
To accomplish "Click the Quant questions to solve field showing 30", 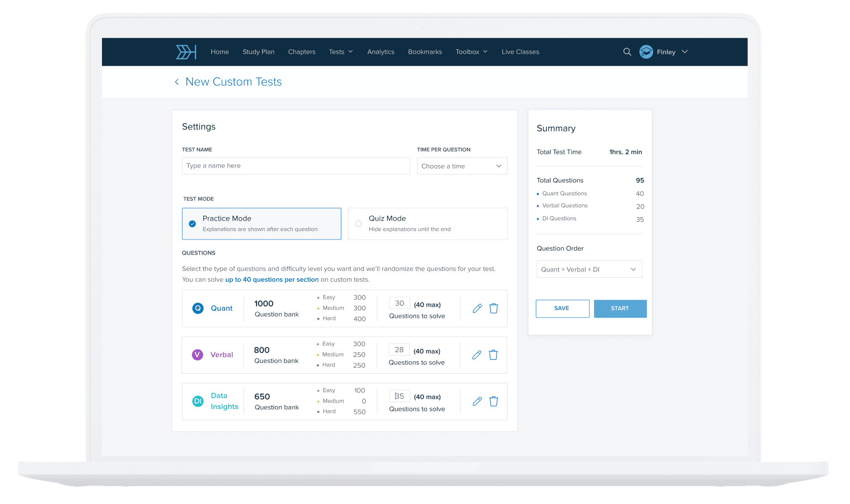I will click(x=400, y=303).
